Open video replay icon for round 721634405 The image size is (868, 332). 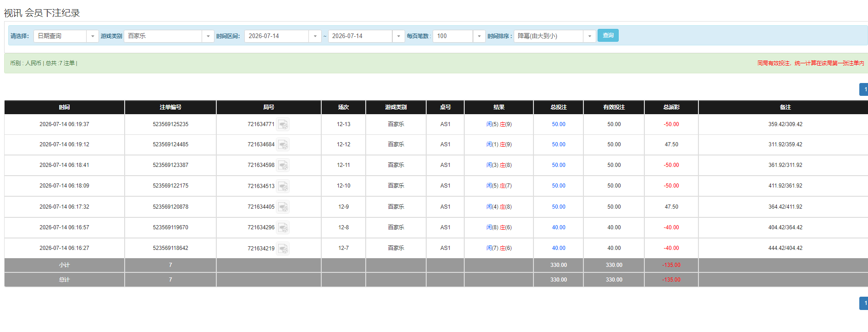pyautogui.click(x=283, y=207)
